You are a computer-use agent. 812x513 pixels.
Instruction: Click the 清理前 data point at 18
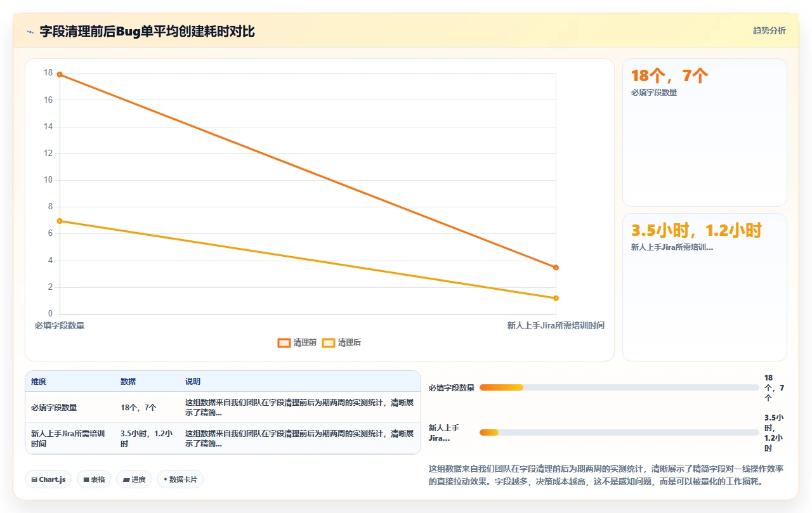(60, 74)
